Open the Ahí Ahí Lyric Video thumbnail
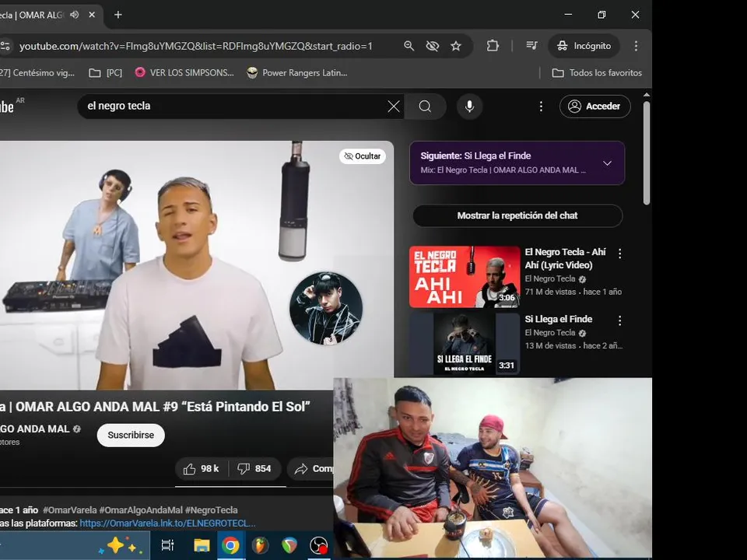The width and height of the screenshot is (747, 560). pos(465,277)
